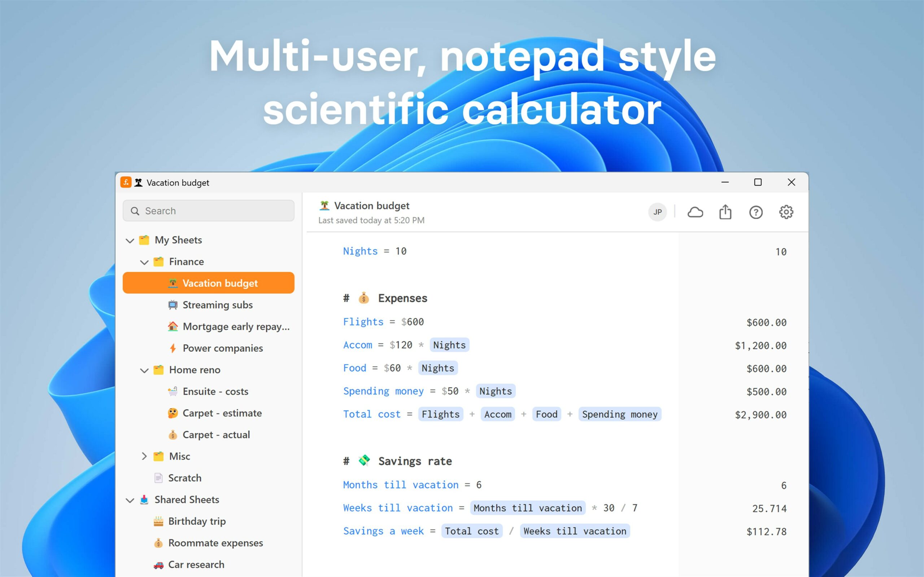The image size is (924, 577).
Task: Collapse the Shared Sheets section
Action: tap(130, 500)
